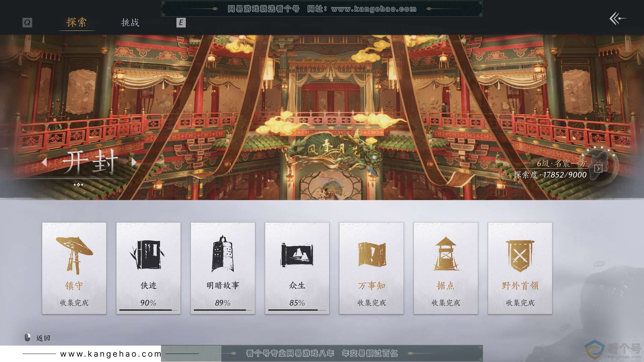The image size is (644, 362).
Task: Select the 镇守 card label
Action: tap(74, 286)
